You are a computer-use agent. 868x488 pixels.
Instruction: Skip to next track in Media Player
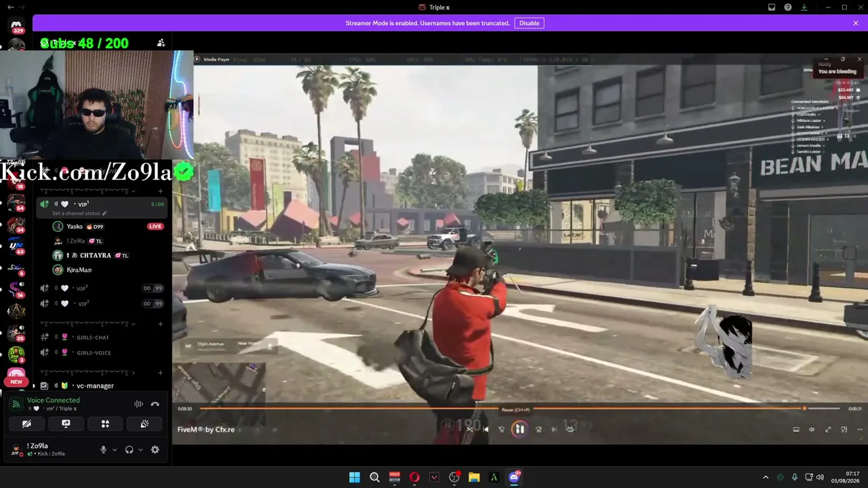(x=554, y=429)
